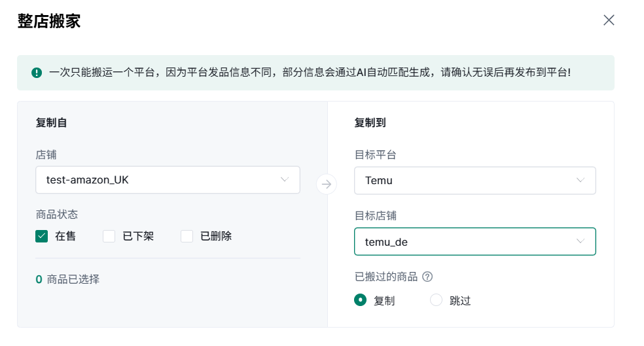Tick the 已删除 checkbox
The width and height of the screenshot is (644, 346).
click(x=187, y=236)
